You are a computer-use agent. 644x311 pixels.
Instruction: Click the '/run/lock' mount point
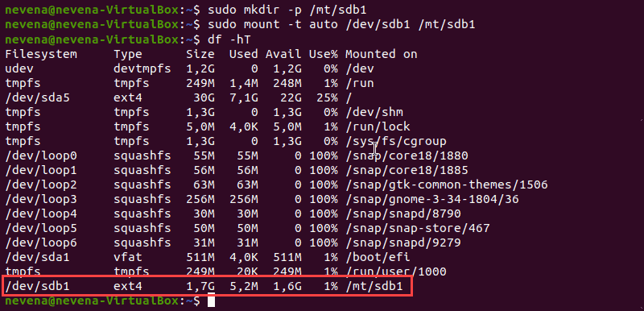point(378,126)
